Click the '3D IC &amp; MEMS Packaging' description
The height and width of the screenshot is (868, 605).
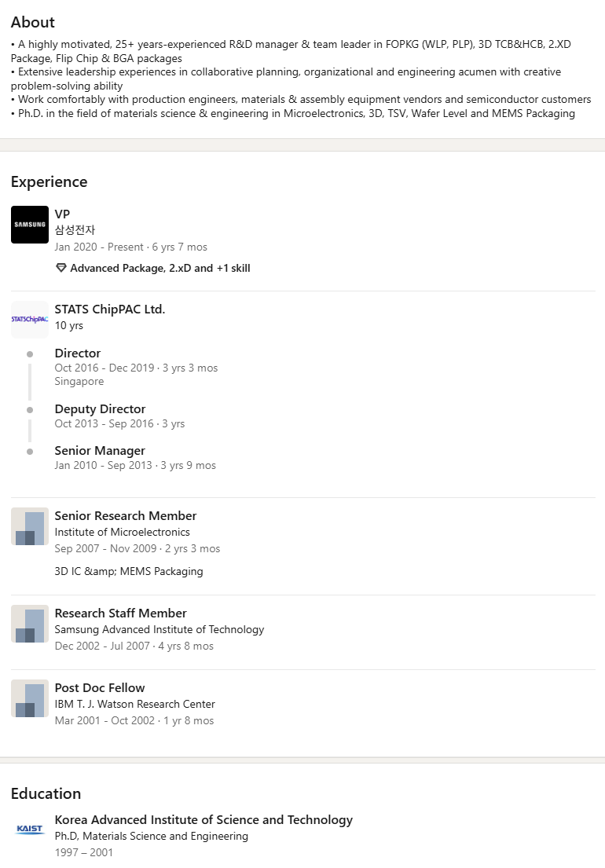pyautogui.click(x=129, y=571)
